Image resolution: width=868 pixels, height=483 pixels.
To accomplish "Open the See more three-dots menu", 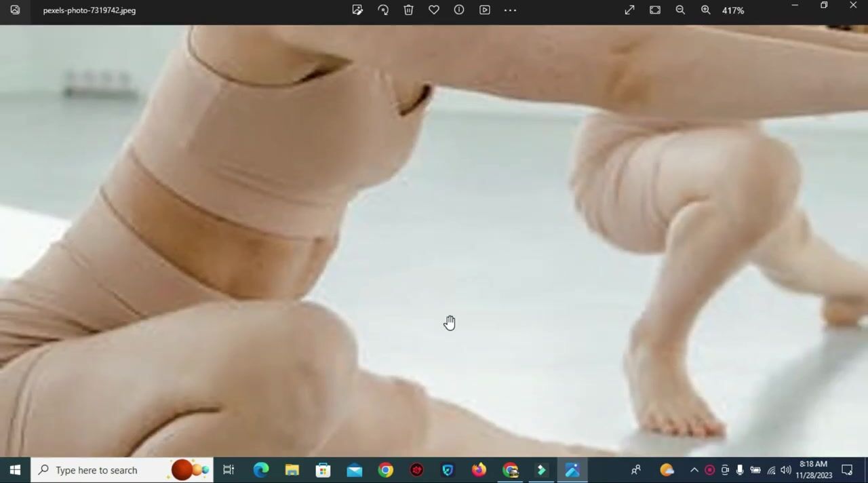I will 510,10.
